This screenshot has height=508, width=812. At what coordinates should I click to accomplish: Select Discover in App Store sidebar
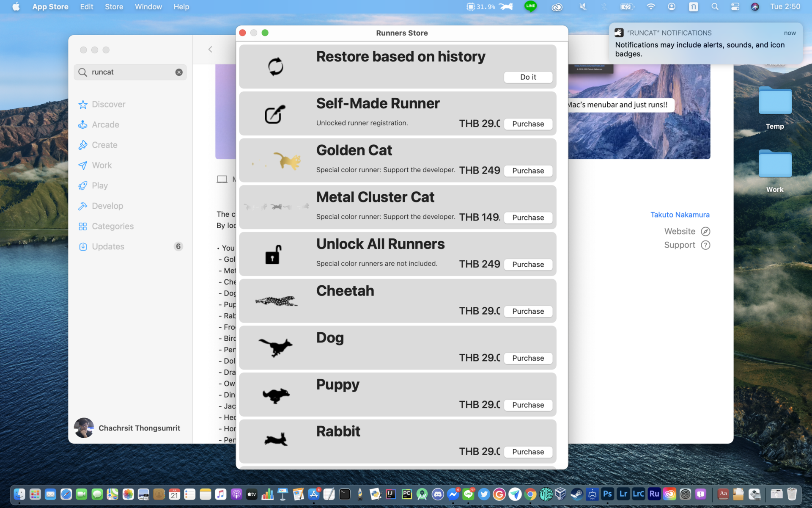click(x=130, y=104)
